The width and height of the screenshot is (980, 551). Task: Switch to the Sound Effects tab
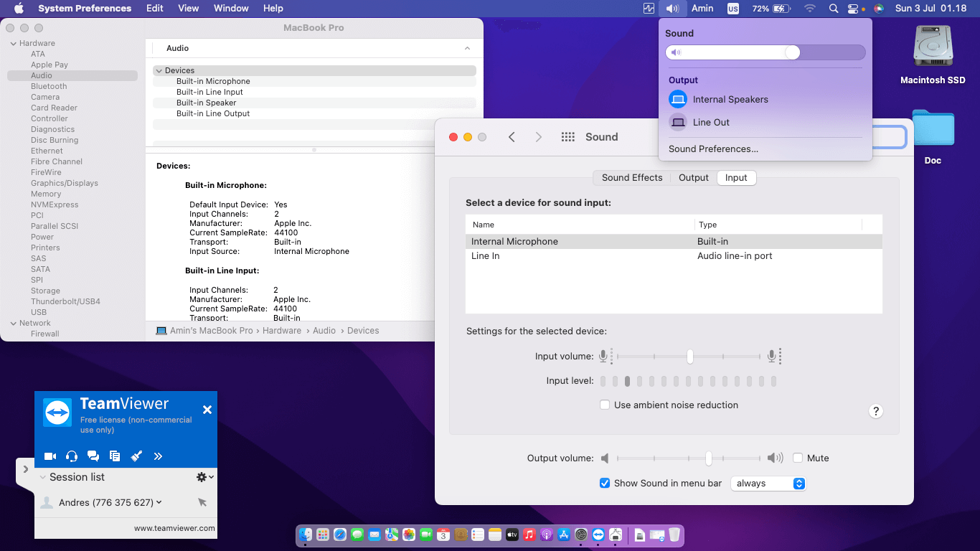tap(631, 178)
